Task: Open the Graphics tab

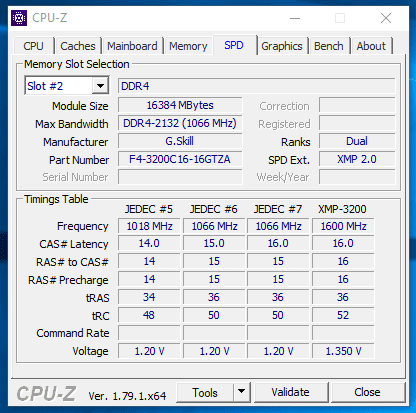Action: point(282,46)
